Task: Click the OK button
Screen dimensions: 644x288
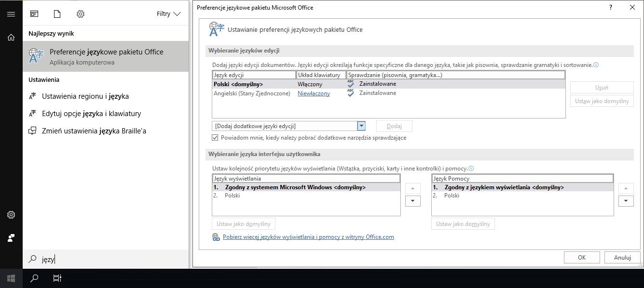Action: pos(582,258)
